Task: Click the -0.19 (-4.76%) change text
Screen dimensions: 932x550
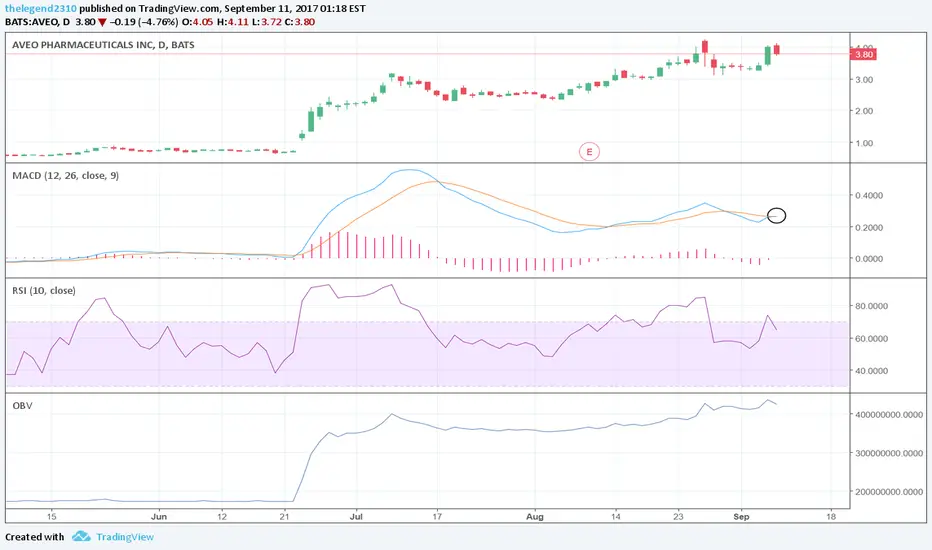Action: 144,22
